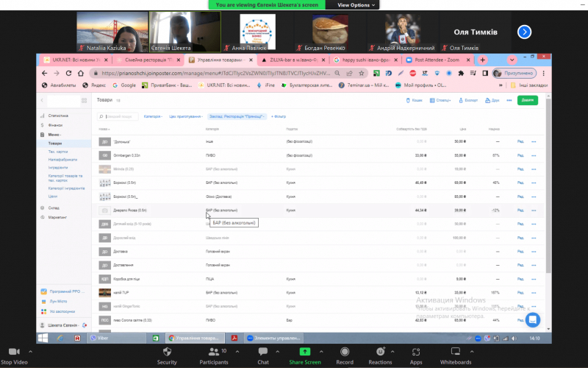Show more participants with the blue arrow

[x=524, y=32]
